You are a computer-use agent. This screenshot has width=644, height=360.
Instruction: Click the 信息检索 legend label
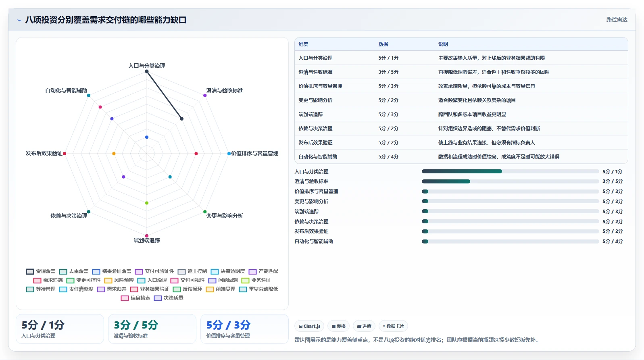tap(140, 298)
